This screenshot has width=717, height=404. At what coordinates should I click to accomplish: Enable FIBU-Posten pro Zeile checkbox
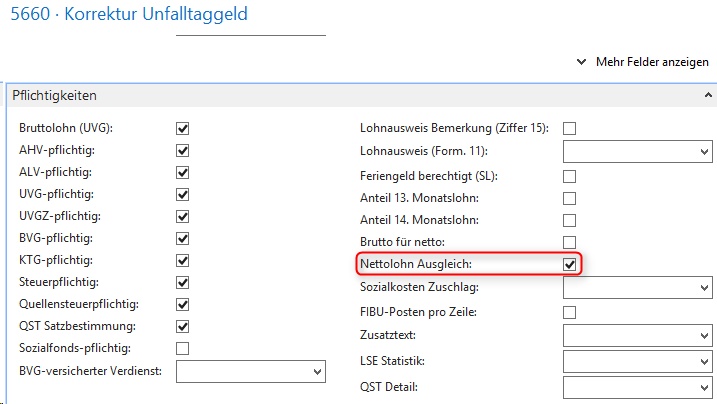pyautogui.click(x=570, y=313)
